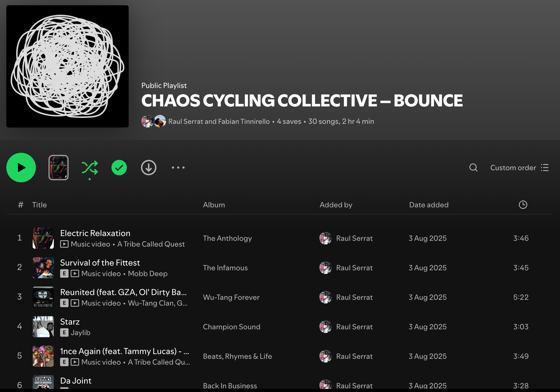Click the duration clock icon in the header
Image resolution: width=560 pixels, height=392 pixels.
(523, 205)
